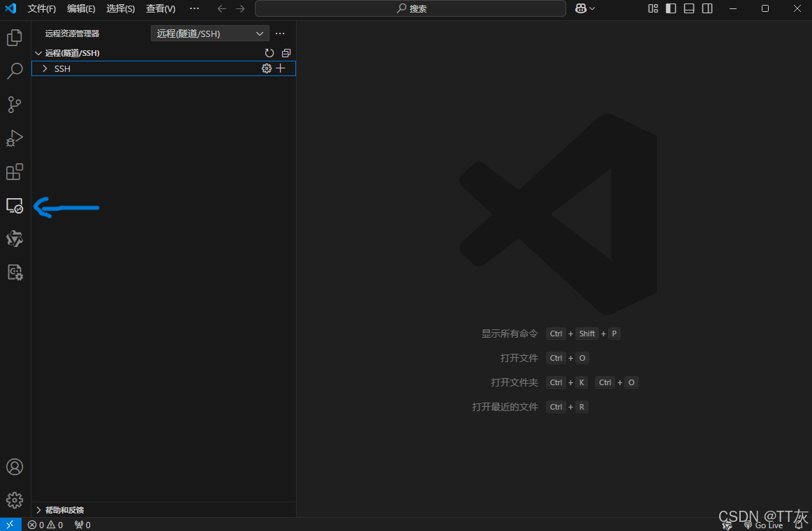Open the 远程(隧道/SSH) dropdown selector

click(x=209, y=33)
